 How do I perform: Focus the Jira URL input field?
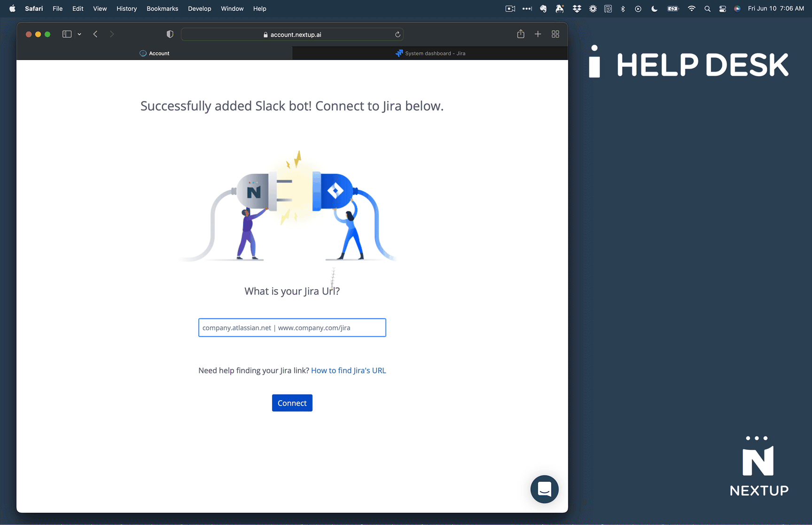coord(292,328)
